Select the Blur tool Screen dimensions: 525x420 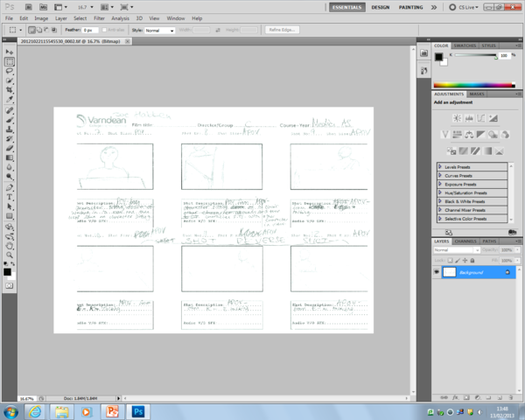point(10,167)
